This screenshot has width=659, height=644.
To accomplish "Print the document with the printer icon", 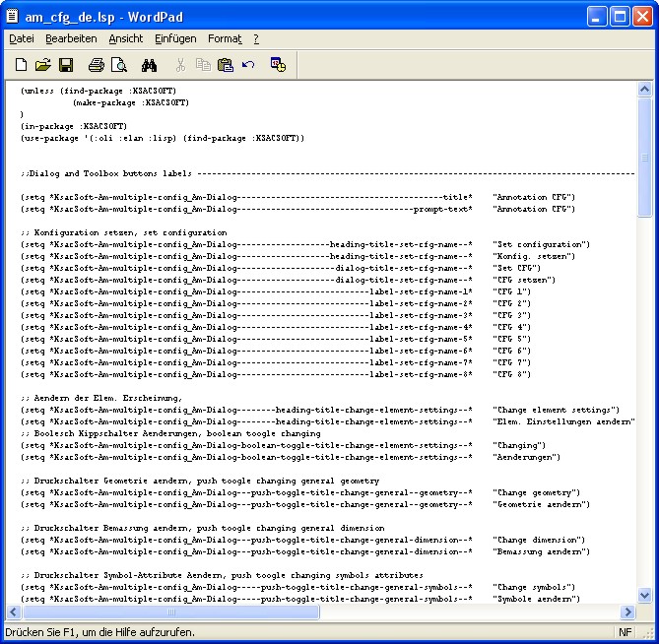I will (x=96, y=65).
